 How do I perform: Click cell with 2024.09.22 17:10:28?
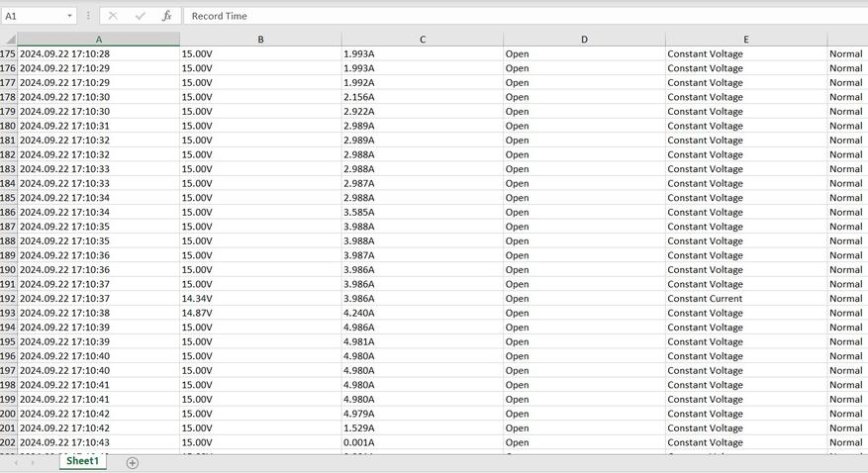pyautogui.click(x=99, y=53)
